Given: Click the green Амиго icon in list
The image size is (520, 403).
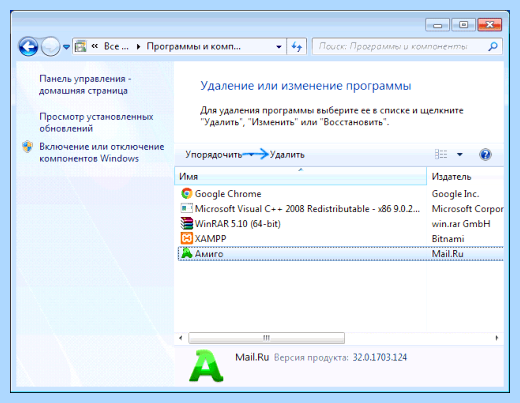Looking at the screenshot, I should [x=186, y=253].
